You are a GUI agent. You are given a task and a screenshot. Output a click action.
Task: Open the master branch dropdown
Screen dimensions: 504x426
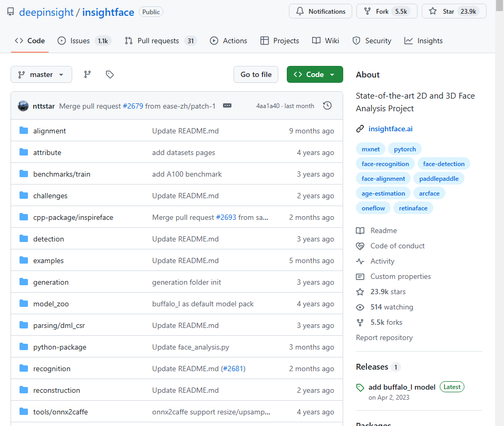[x=41, y=74]
